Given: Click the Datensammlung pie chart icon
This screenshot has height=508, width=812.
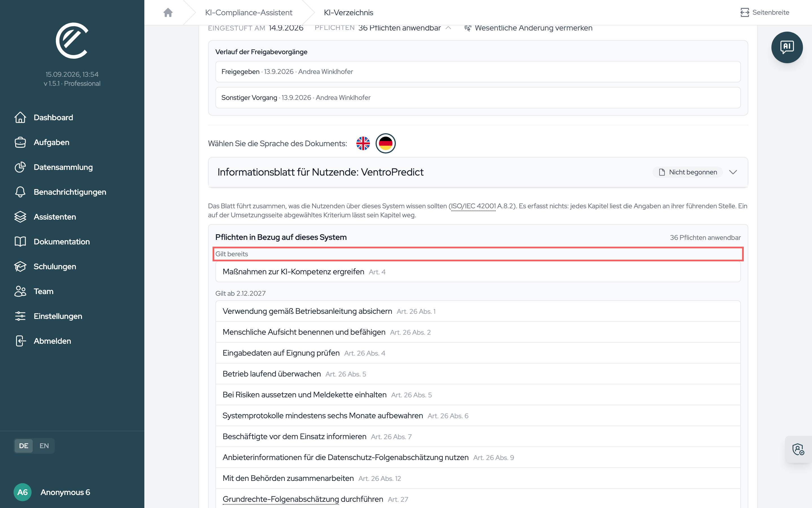Looking at the screenshot, I should point(20,167).
